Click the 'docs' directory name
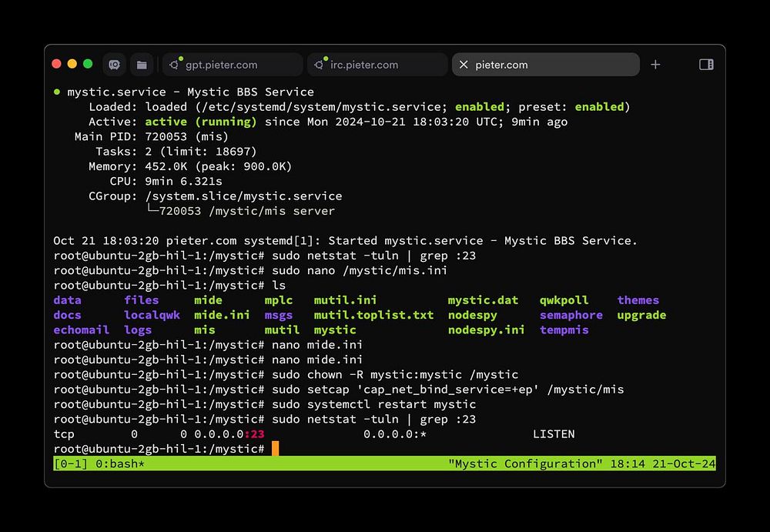770x532 pixels. 67,315
